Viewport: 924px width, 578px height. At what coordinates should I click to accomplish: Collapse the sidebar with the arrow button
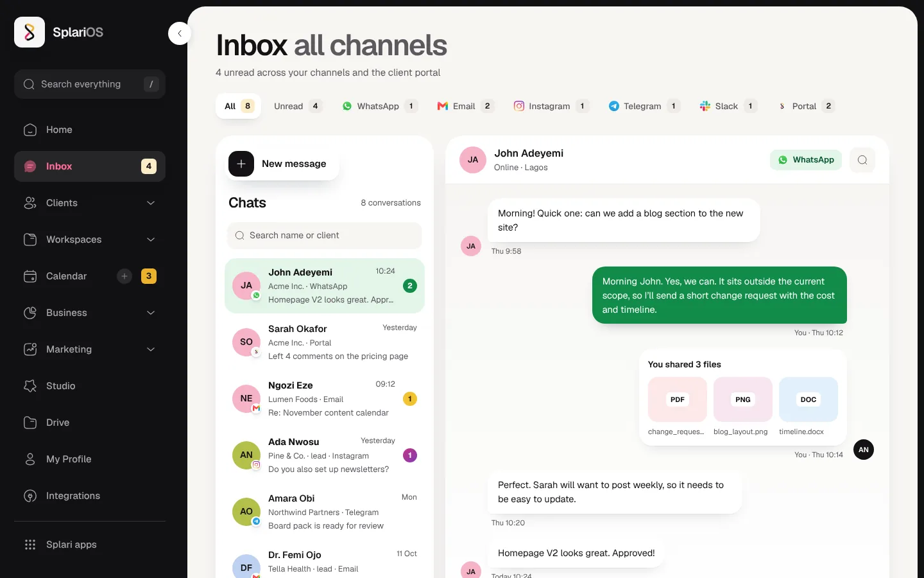coord(180,33)
